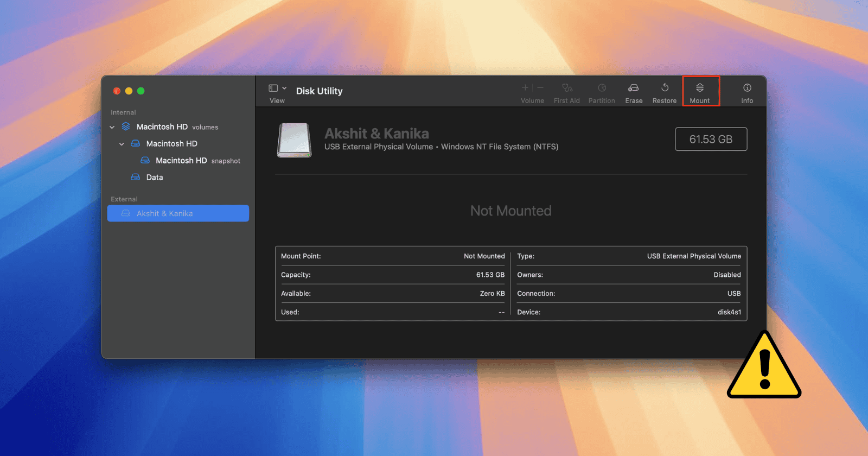
Task: Click the 61.53 GB capacity box
Action: 711,140
